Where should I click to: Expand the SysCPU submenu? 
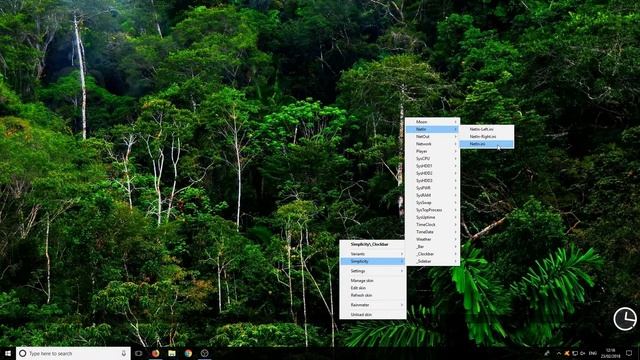coord(432,159)
